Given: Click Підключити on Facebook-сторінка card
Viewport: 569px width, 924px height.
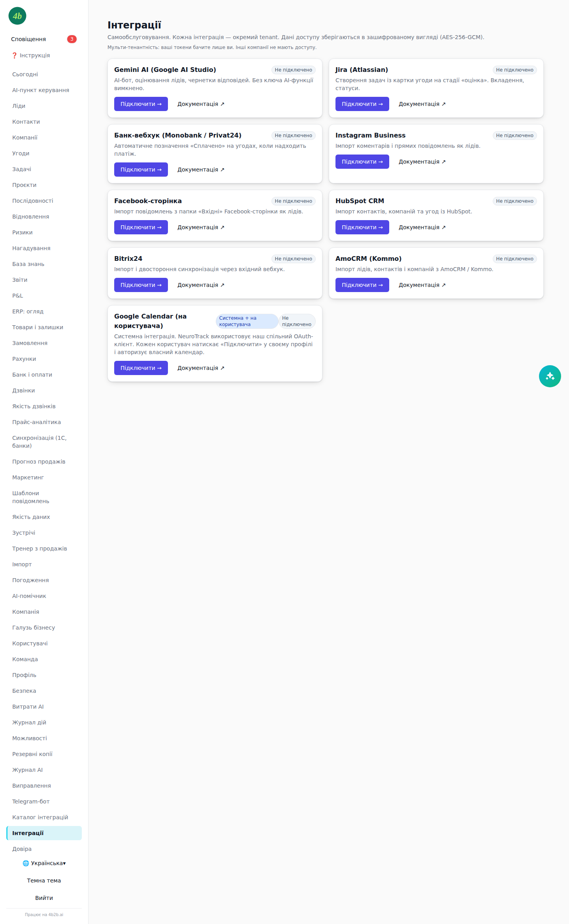Looking at the screenshot, I should [x=141, y=227].
